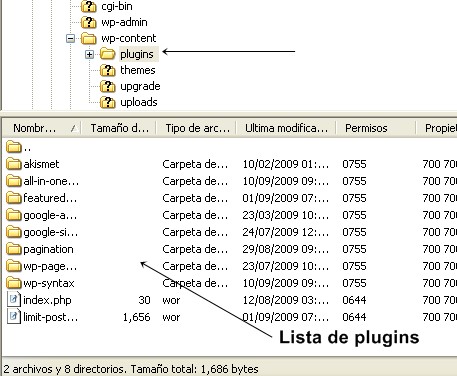Click the 12/08/2009 modification date
The height and width of the screenshot is (376, 457).
(286, 300)
